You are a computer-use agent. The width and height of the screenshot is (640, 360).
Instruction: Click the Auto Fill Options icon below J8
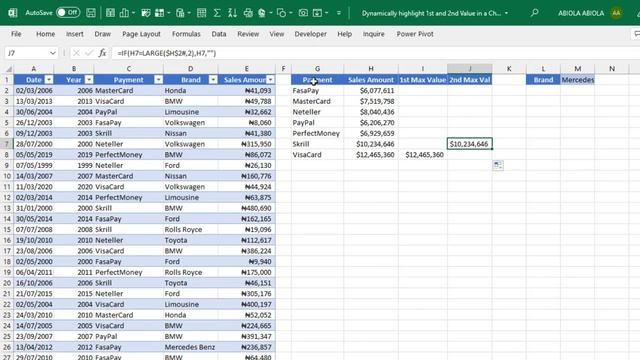[x=498, y=165]
